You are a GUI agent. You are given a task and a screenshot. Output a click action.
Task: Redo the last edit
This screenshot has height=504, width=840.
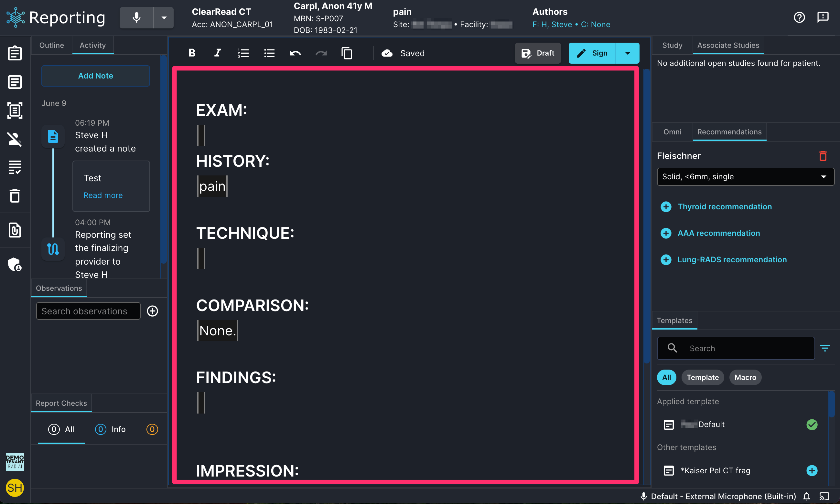[x=321, y=53]
